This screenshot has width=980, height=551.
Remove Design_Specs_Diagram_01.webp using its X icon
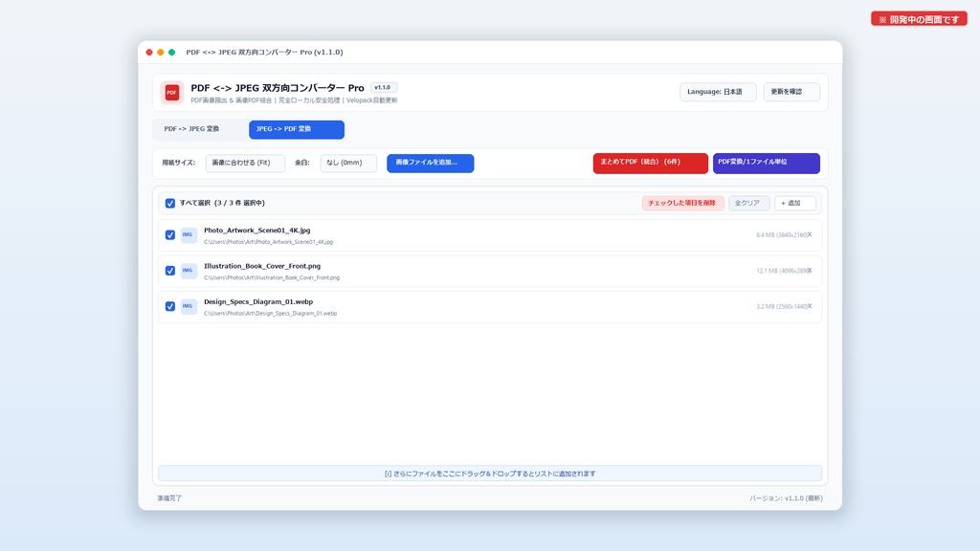pyautogui.click(x=810, y=306)
